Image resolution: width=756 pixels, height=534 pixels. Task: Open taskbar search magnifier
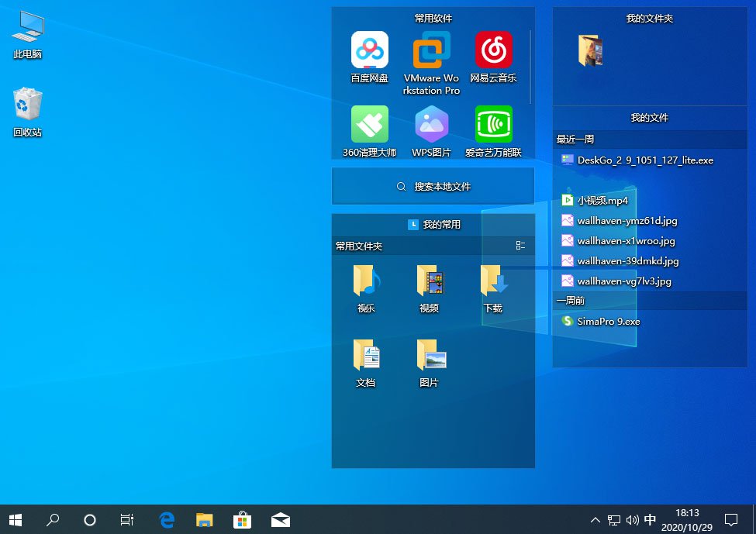[53, 519]
